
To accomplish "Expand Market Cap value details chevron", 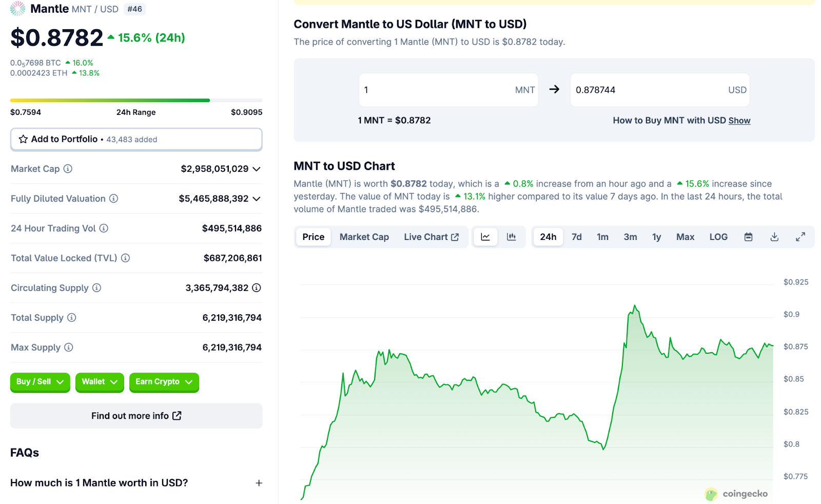I will coord(257,169).
